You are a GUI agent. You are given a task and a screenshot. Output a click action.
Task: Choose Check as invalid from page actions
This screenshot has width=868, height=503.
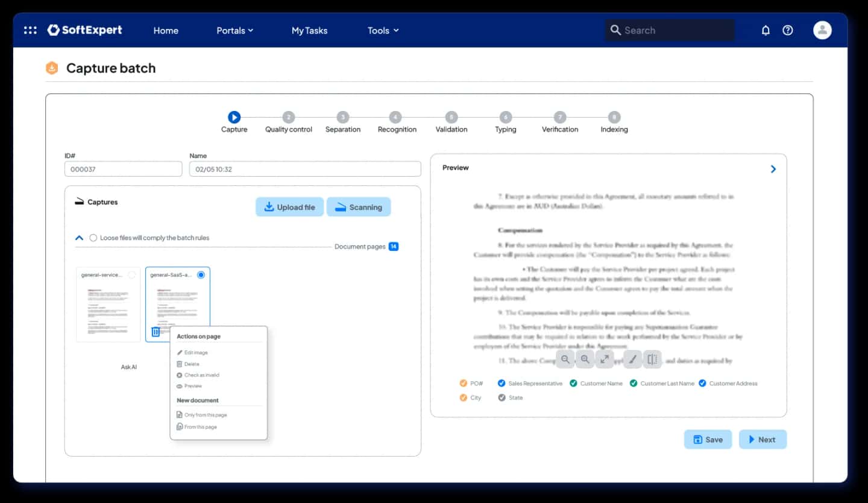(201, 375)
